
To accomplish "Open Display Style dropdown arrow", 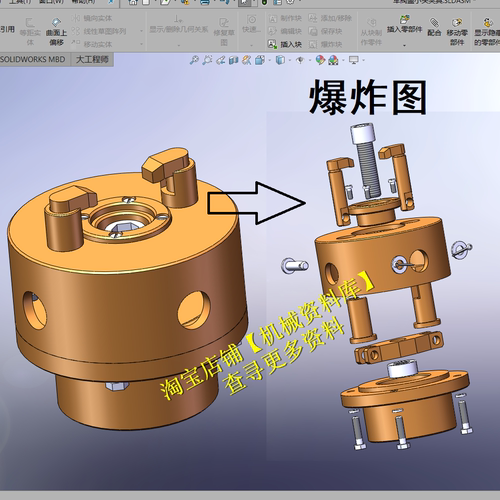I will 290,61.
